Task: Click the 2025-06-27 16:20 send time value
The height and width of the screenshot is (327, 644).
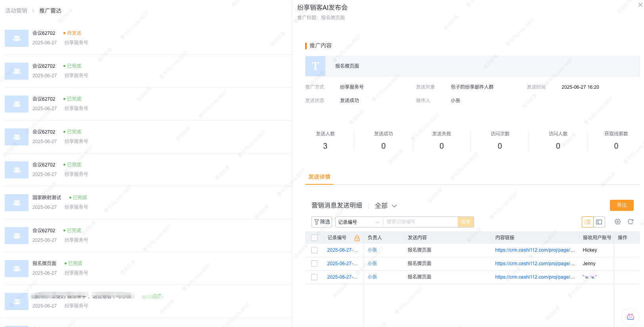Action: tap(580, 87)
